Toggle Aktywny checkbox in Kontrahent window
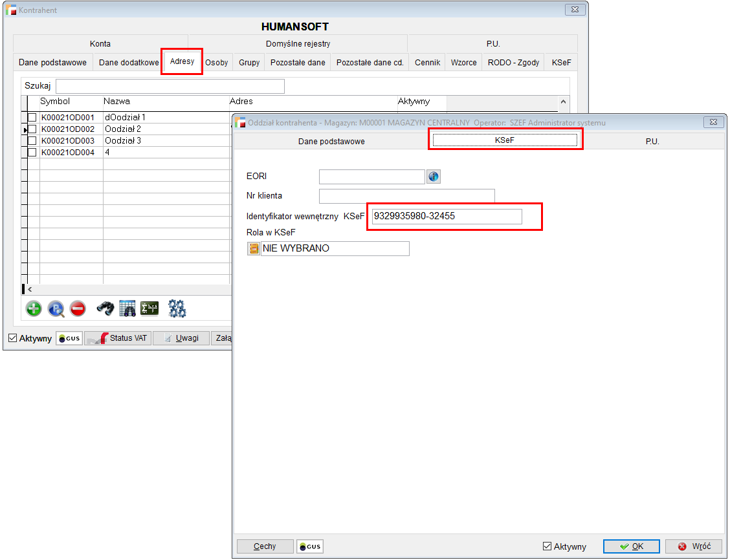The height and width of the screenshot is (560, 730). (13, 338)
